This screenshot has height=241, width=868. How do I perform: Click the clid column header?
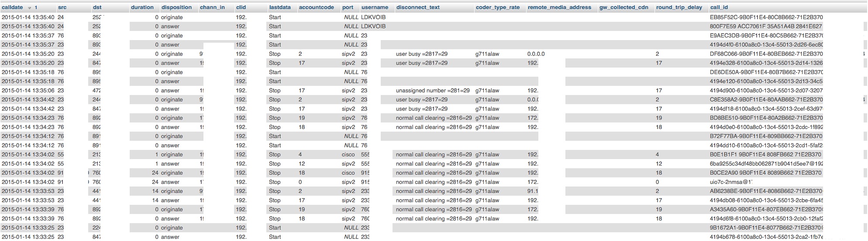coord(241,7)
